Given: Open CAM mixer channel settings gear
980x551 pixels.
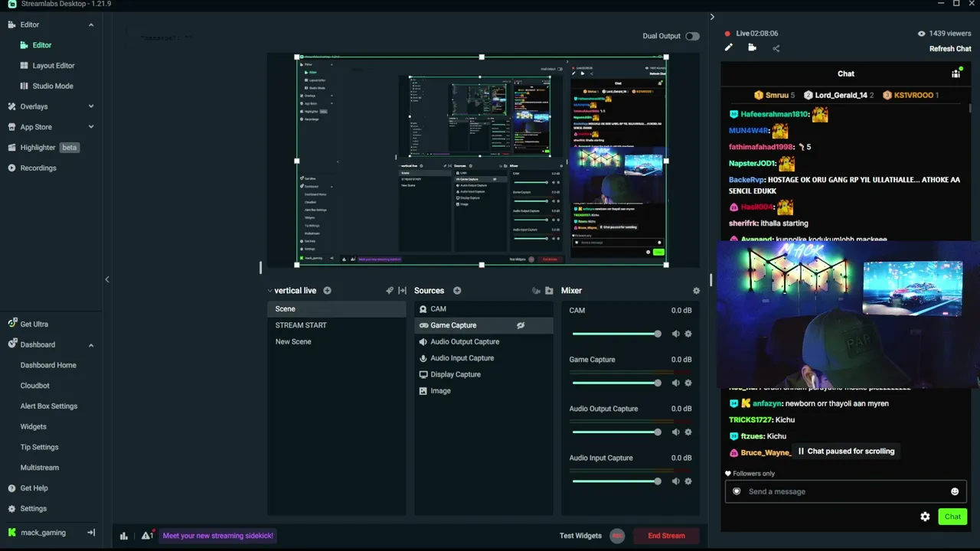Looking at the screenshot, I should [688, 334].
